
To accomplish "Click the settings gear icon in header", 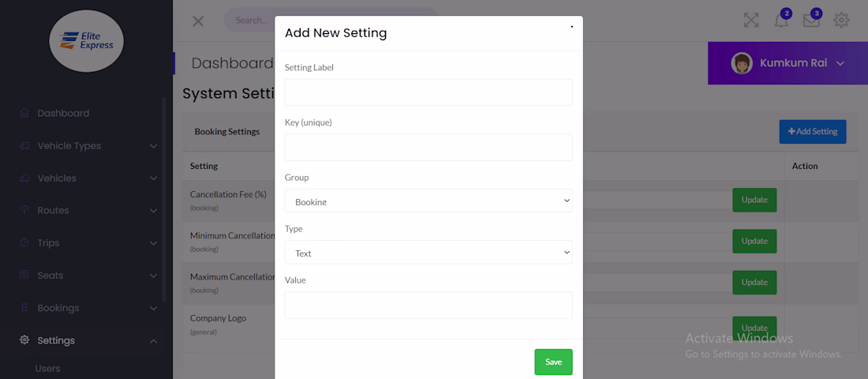I will pos(842,21).
